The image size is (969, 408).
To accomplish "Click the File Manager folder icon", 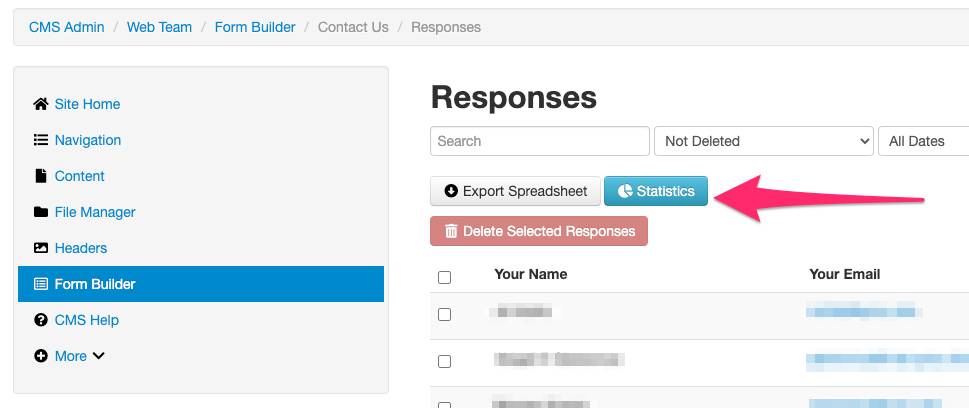I will (x=41, y=212).
